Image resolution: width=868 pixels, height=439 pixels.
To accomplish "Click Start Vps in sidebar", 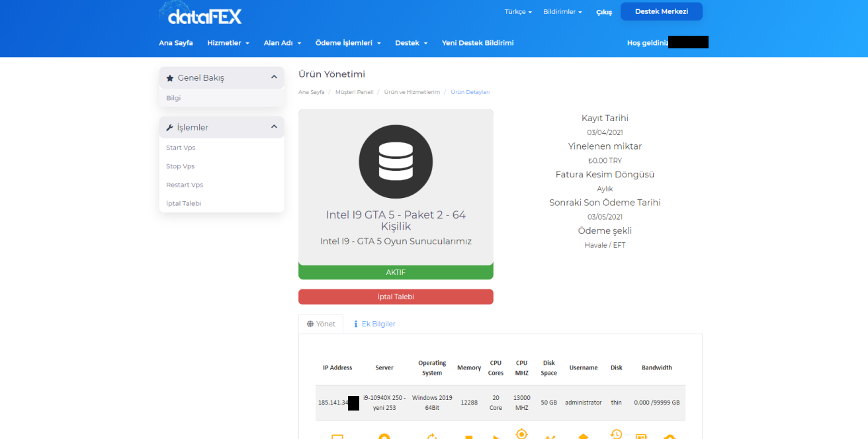I will click(181, 148).
